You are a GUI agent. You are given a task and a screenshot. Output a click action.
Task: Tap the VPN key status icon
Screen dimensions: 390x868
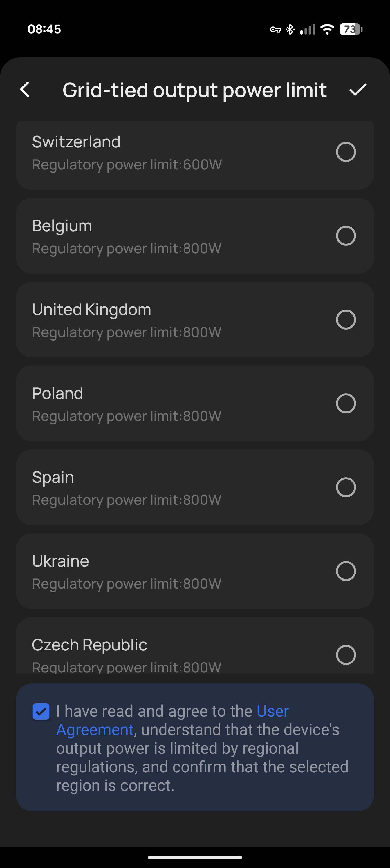pos(275,30)
